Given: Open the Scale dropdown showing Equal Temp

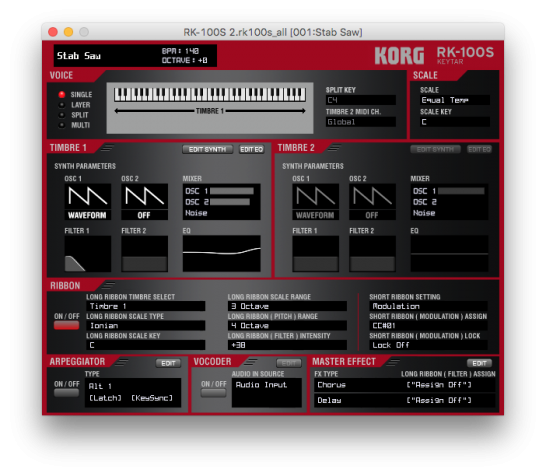Looking at the screenshot, I should coord(455,100).
